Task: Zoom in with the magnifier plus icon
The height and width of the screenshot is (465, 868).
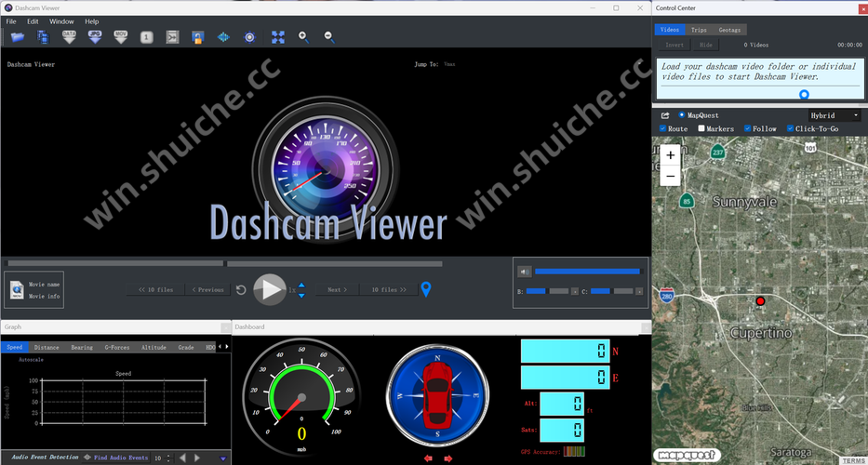Action: click(x=303, y=37)
